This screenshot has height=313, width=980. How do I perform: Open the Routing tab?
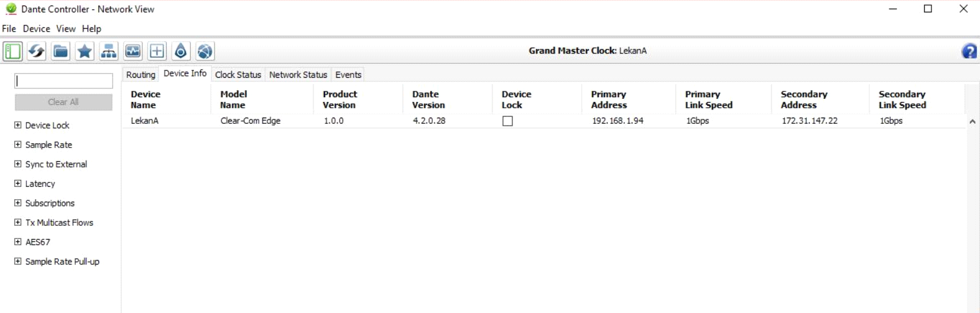[x=141, y=75]
